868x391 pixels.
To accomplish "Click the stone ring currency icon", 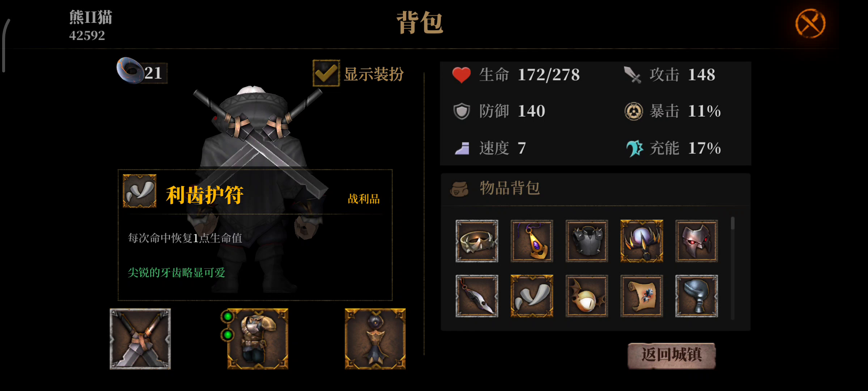I will pyautogui.click(x=130, y=70).
